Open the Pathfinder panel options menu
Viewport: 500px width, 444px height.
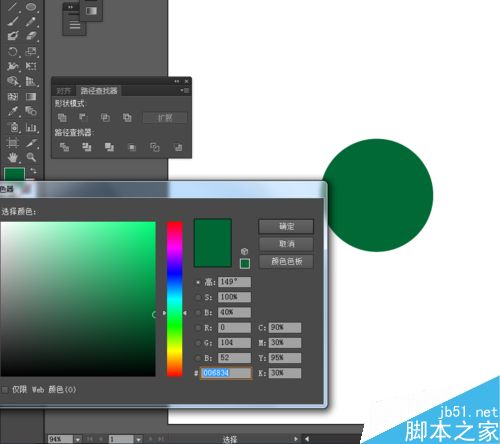pyautogui.click(x=185, y=90)
